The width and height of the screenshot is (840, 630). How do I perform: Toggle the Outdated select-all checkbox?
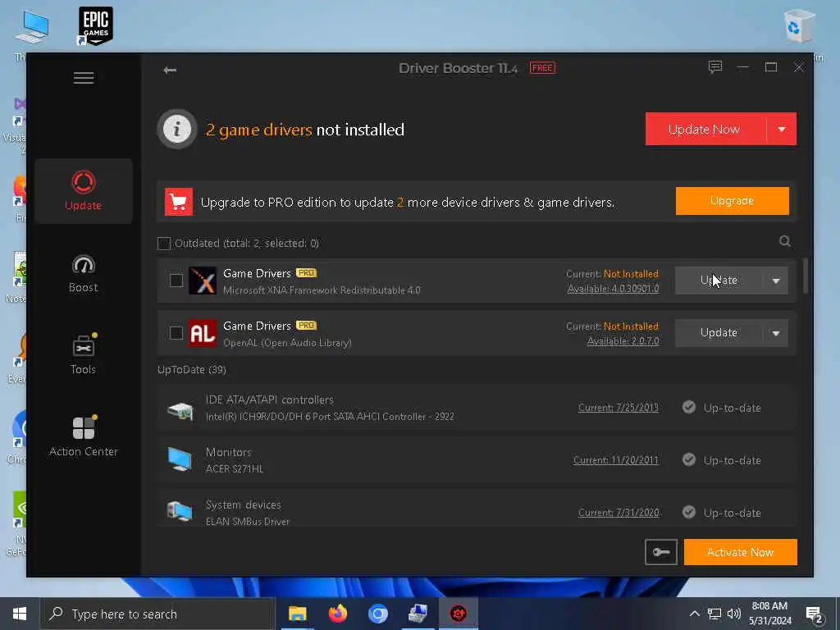tap(164, 243)
